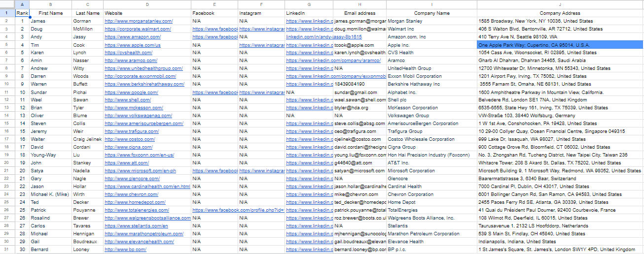The image size is (644, 254).
Task: Click the LinkedIn header cell
Action: 309,13
